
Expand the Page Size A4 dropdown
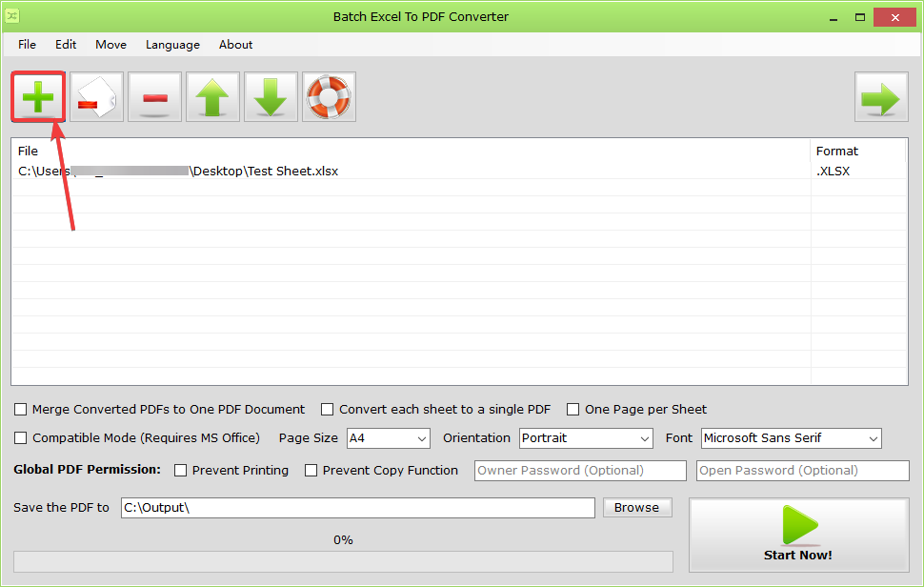pyautogui.click(x=389, y=438)
